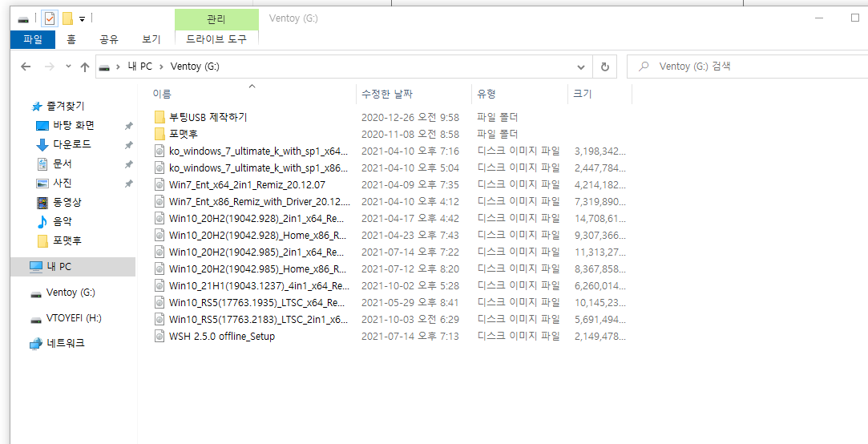The image size is (868, 444).
Task: Click the date 2020-12-26 오전 9:58
Action: pos(410,117)
